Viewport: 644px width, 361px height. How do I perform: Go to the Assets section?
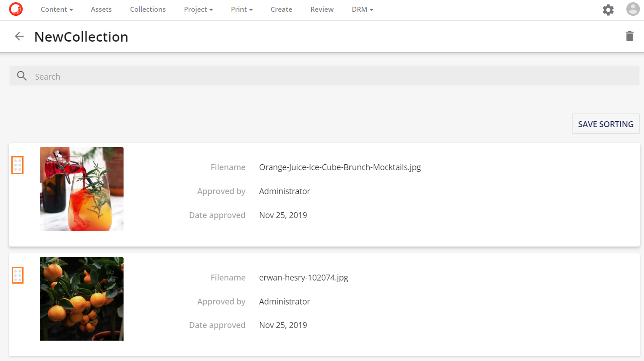pos(101,9)
